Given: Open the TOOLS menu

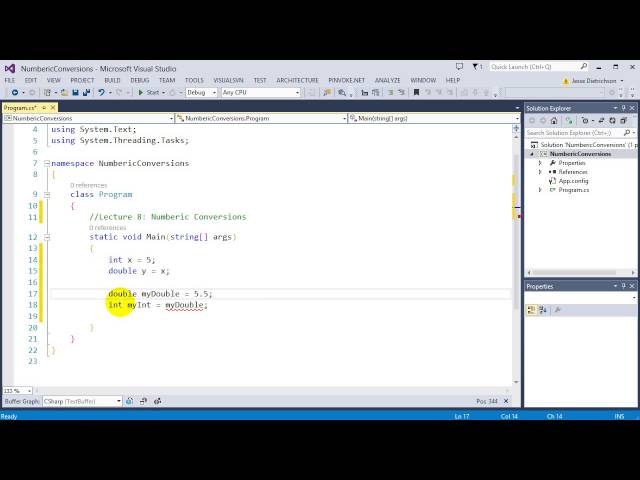Looking at the screenshot, I should (194, 80).
